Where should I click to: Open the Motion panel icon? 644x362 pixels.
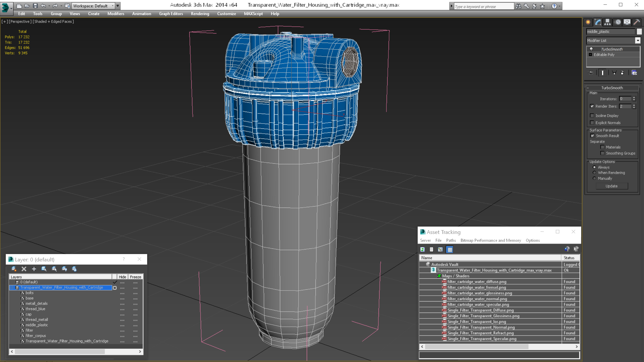click(x=617, y=22)
